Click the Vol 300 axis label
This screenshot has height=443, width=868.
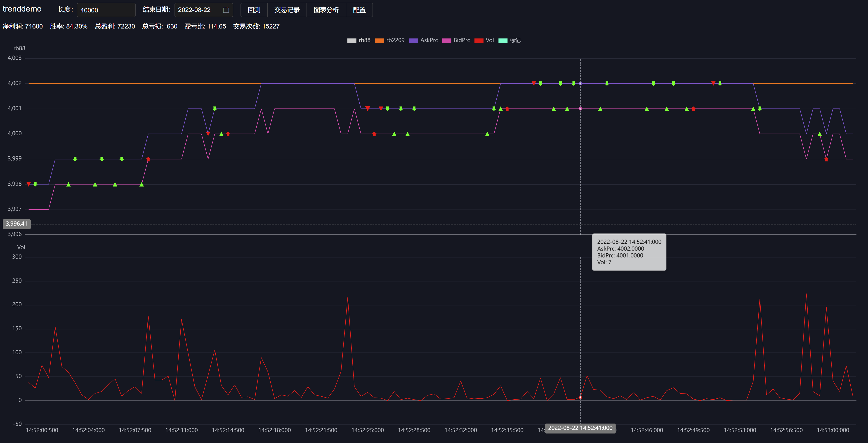17,257
